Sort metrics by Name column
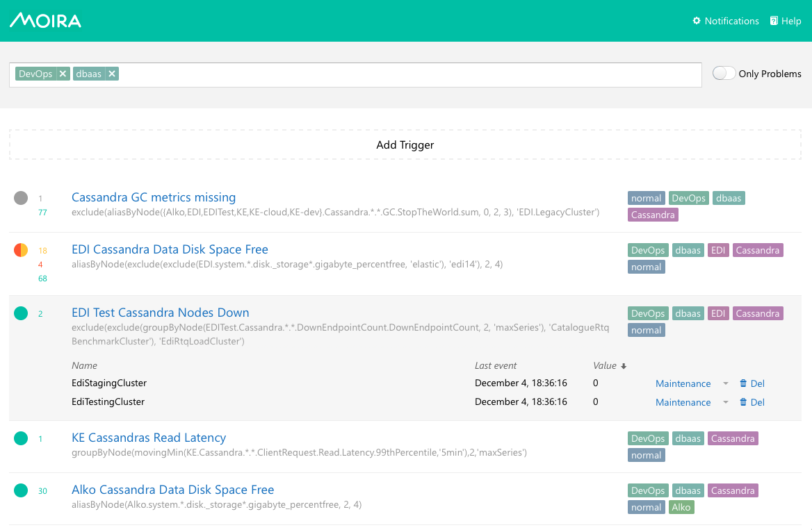Viewport: 812px width, 530px height. click(84, 365)
